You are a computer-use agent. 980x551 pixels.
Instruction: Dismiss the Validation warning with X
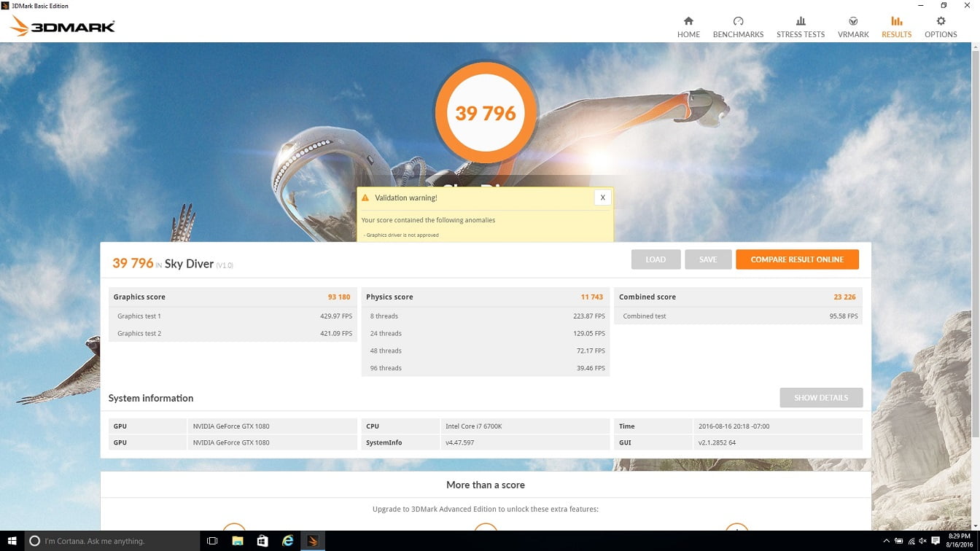pyautogui.click(x=602, y=198)
